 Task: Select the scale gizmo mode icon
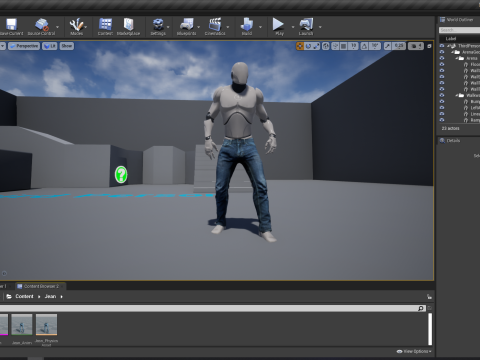pyautogui.click(x=316, y=46)
